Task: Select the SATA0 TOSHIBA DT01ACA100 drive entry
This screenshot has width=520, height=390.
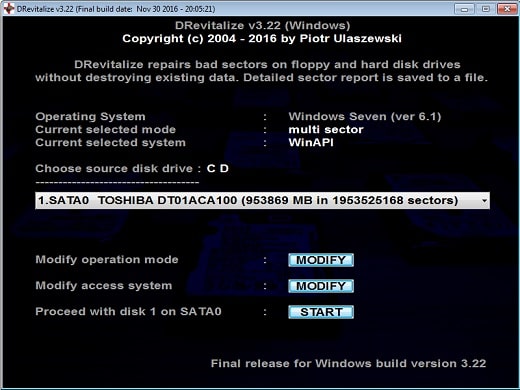Action: (x=262, y=201)
